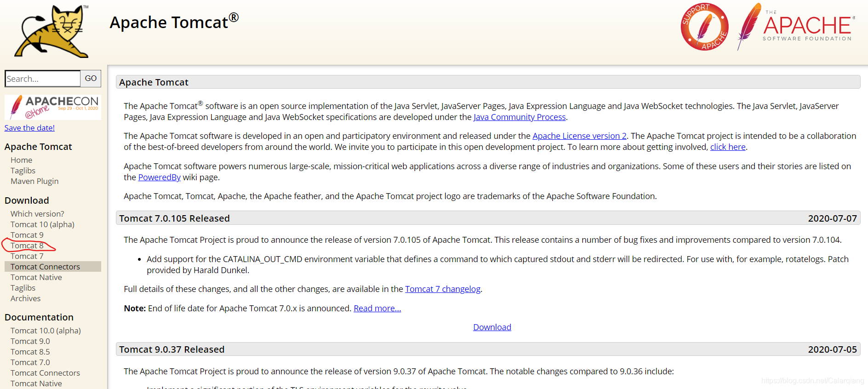Select Tomcat 10 (alpha) download

[x=42, y=224]
